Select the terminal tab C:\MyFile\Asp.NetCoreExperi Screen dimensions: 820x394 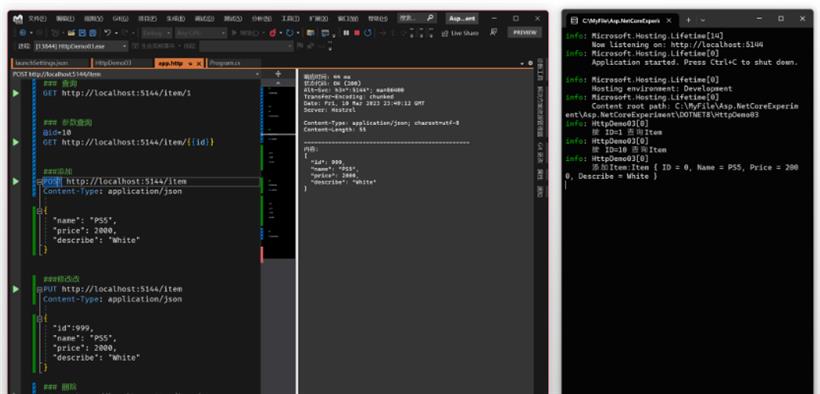point(621,20)
